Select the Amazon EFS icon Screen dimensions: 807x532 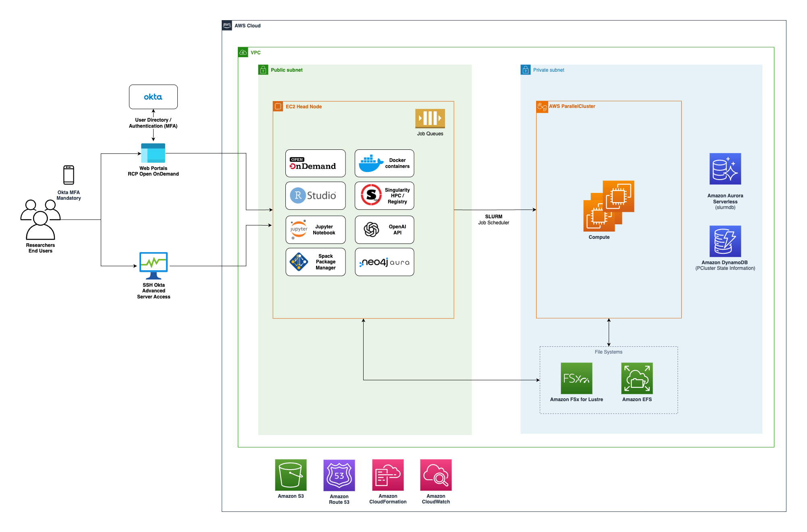[x=636, y=378]
